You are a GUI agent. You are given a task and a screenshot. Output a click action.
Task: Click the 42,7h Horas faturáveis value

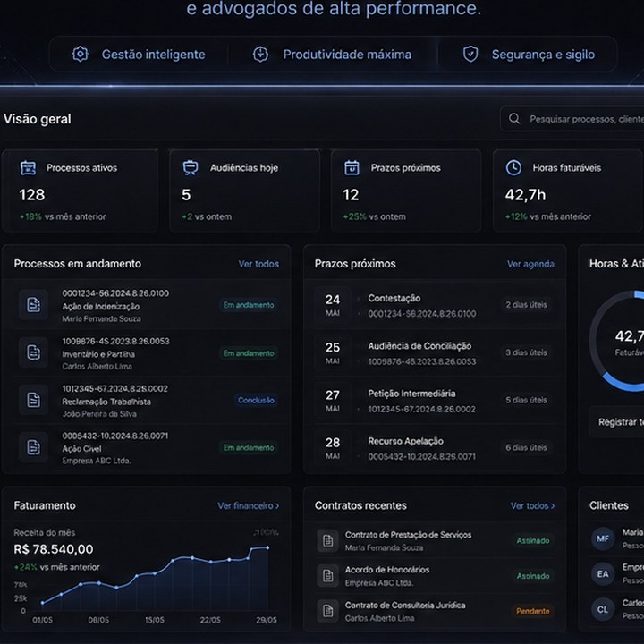(x=525, y=195)
